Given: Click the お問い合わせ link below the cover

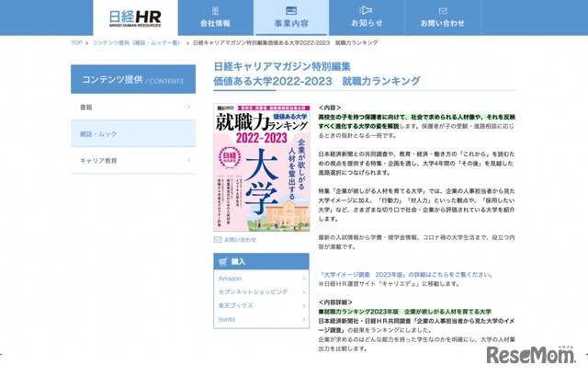Looking at the screenshot, I should point(240,239).
